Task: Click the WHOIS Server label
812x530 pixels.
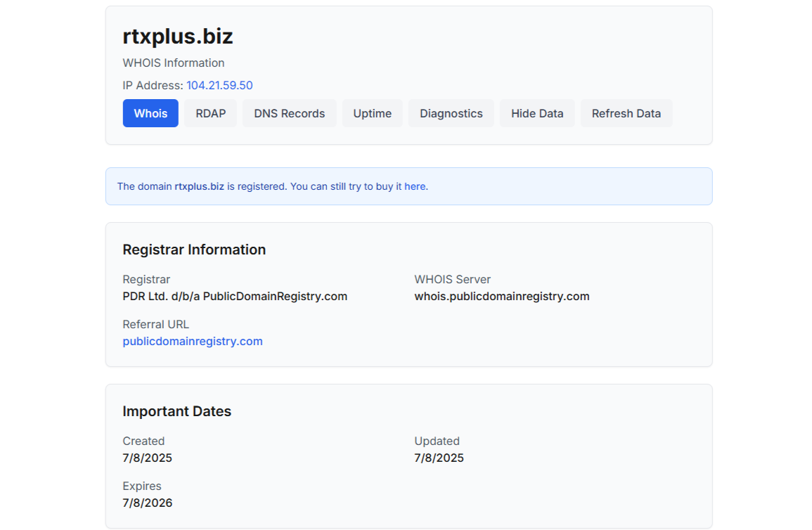Action: [x=452, y=280]
